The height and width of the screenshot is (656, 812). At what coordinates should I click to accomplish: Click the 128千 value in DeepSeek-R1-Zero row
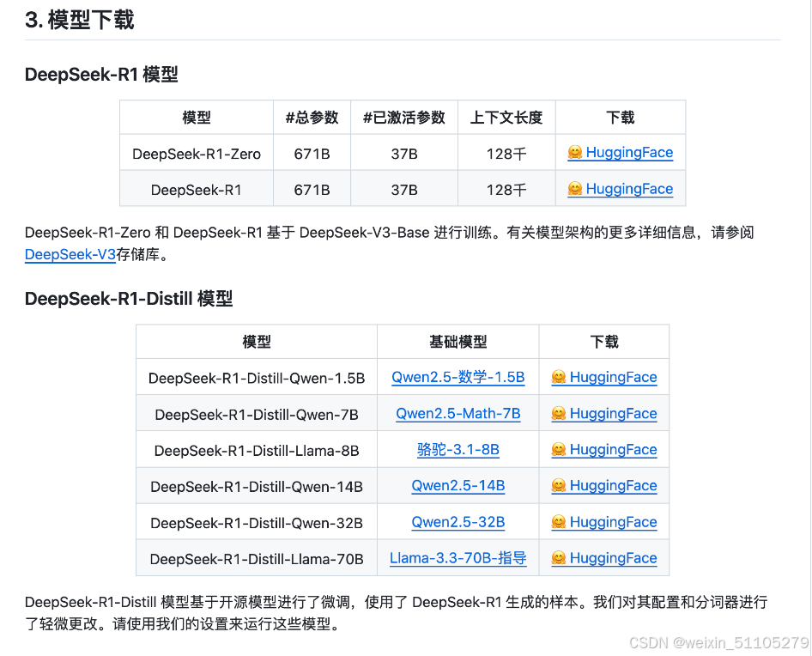point(506,154)
